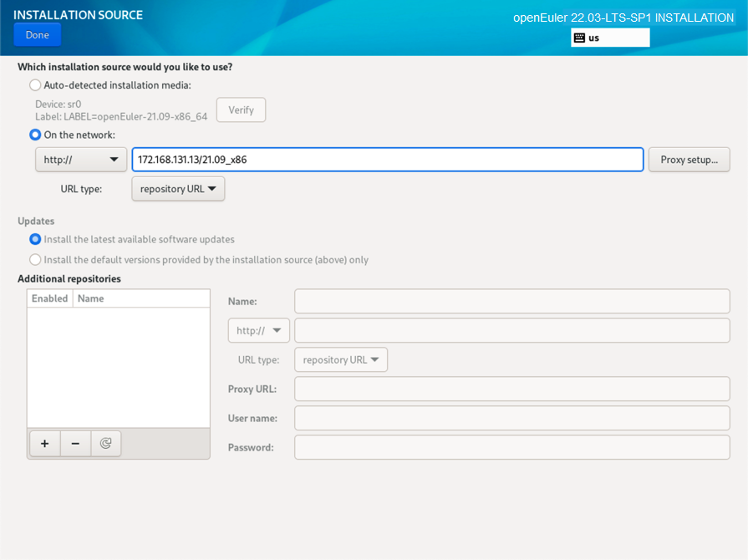
Task: Click the additional repository Name field
Action: pyautogui.click(x=511, y=301)
